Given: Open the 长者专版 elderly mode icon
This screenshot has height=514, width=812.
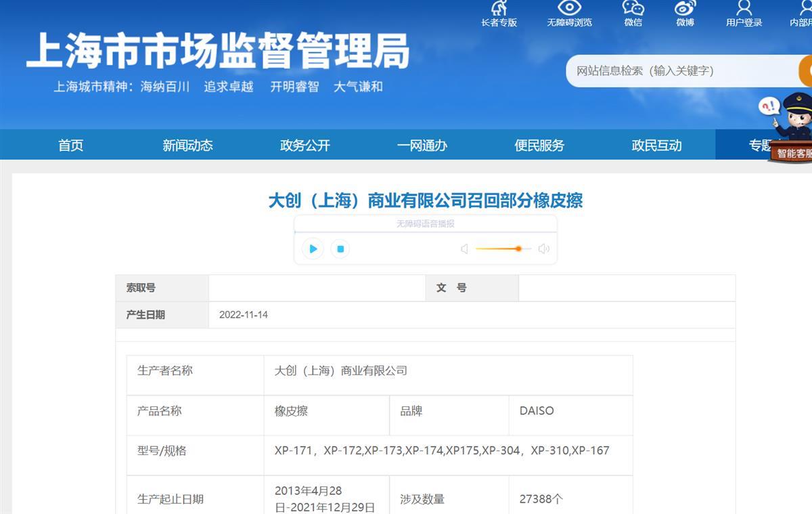Looking at the screenshot, I should click(x=499, y=9).
